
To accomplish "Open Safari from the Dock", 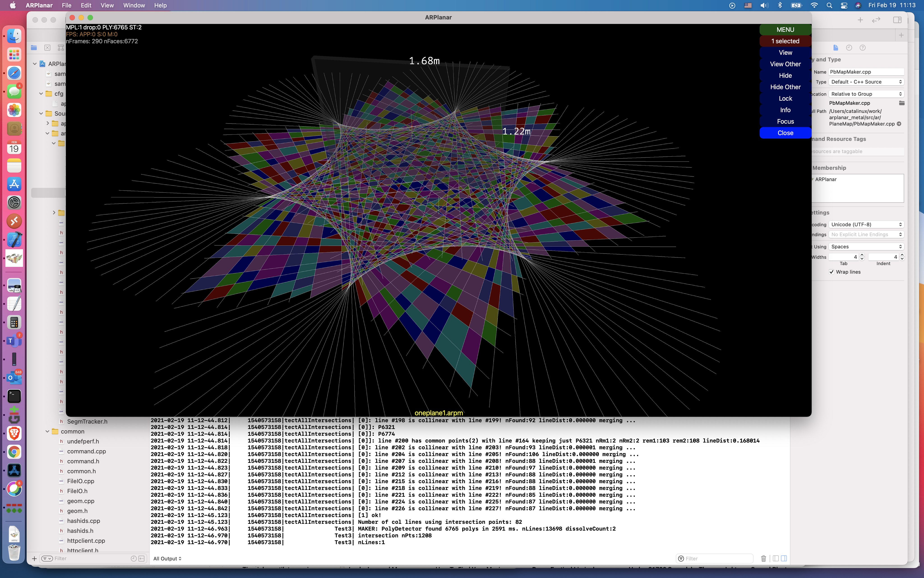I will point(14,73).
